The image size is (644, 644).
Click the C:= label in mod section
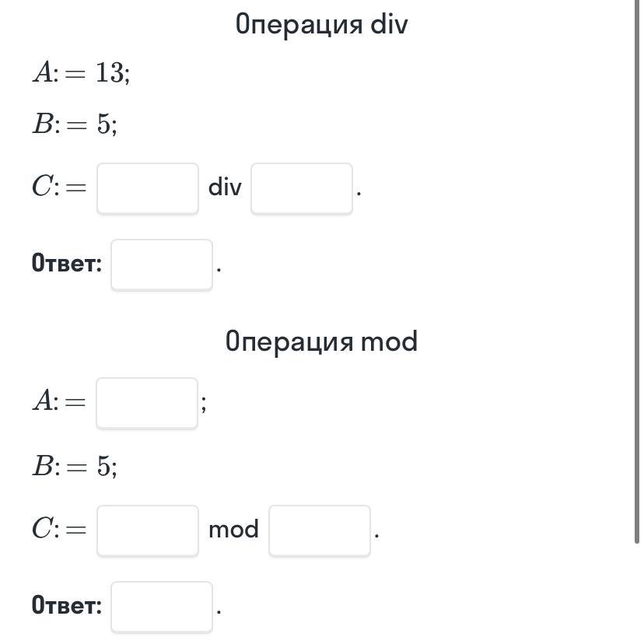59,528
